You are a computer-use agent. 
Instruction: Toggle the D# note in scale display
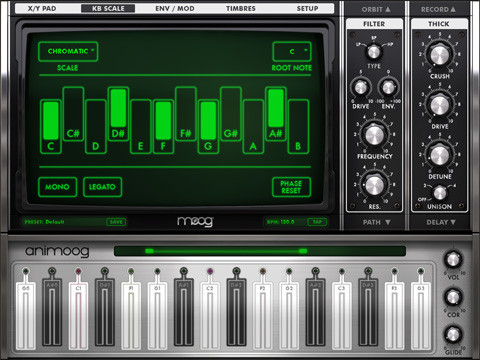tap(118, 114)
